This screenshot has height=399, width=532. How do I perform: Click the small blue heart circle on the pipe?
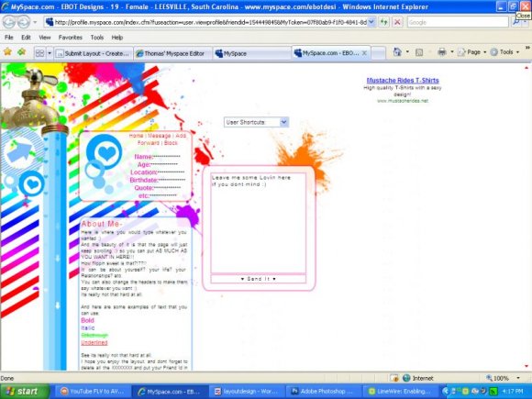point(31,183)
